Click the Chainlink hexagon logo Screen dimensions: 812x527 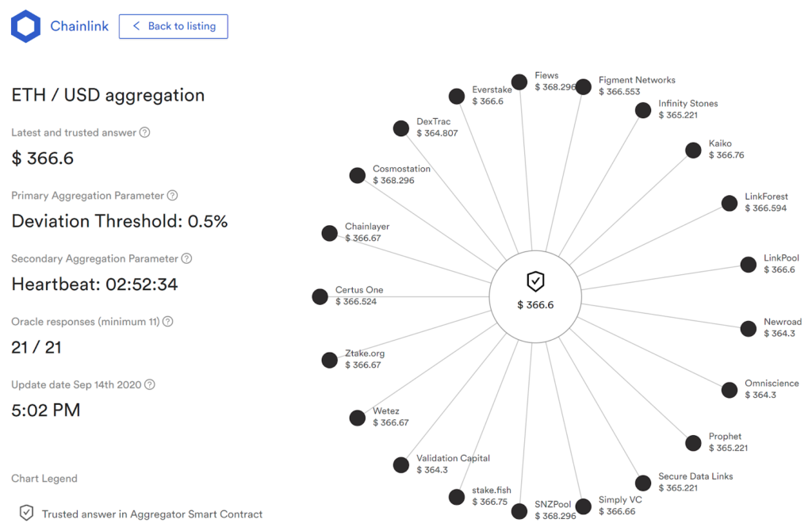[x=25, y=26]
